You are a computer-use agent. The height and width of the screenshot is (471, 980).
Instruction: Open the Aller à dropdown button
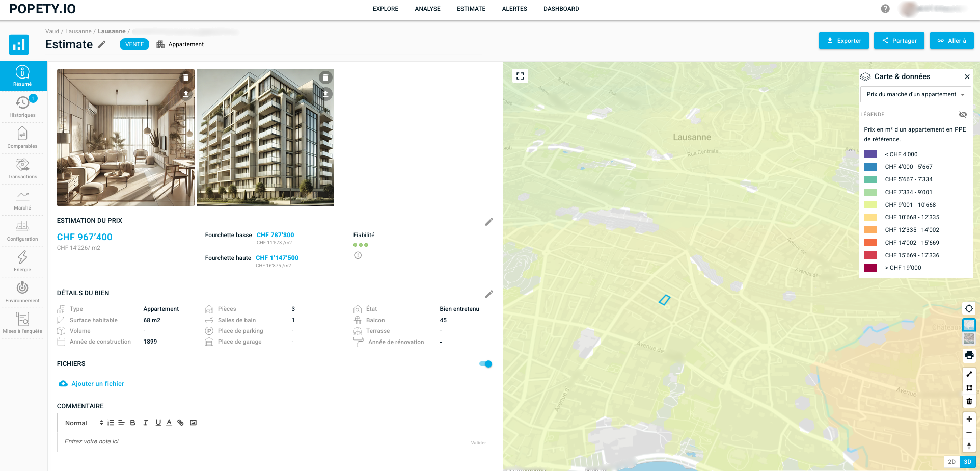951,41
